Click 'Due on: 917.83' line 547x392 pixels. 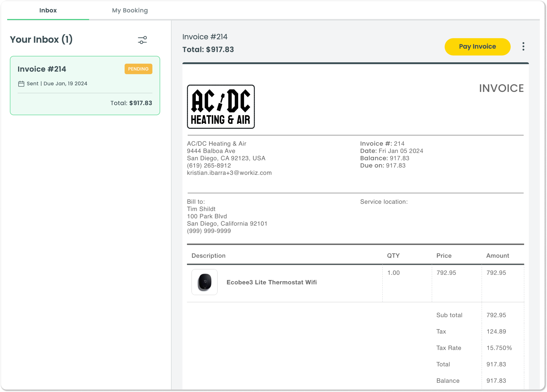[383, 166]
